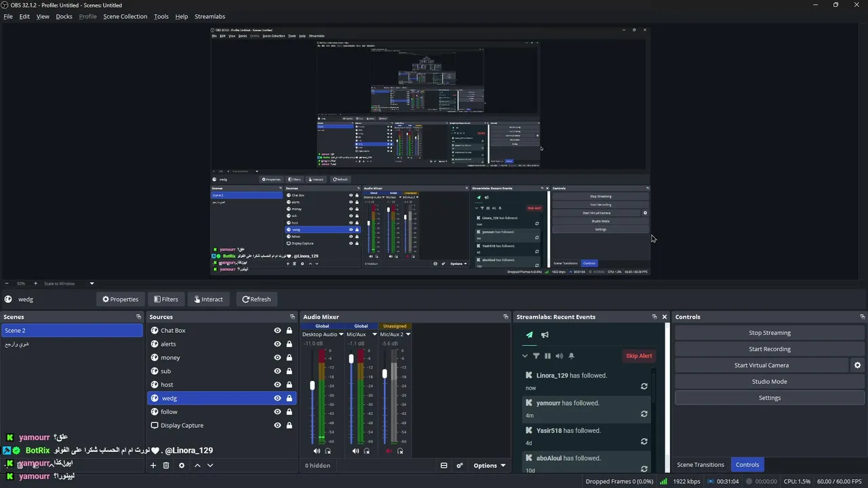Screen dimensions: 868x488
Task: Click the Mic/Aux 2 volume fader
Action: tap(384, 373)
